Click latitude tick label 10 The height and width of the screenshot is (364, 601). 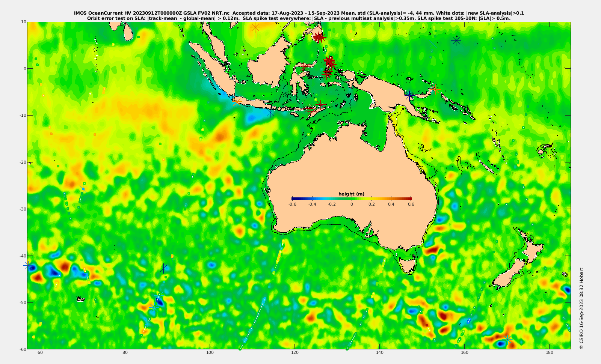23,22
